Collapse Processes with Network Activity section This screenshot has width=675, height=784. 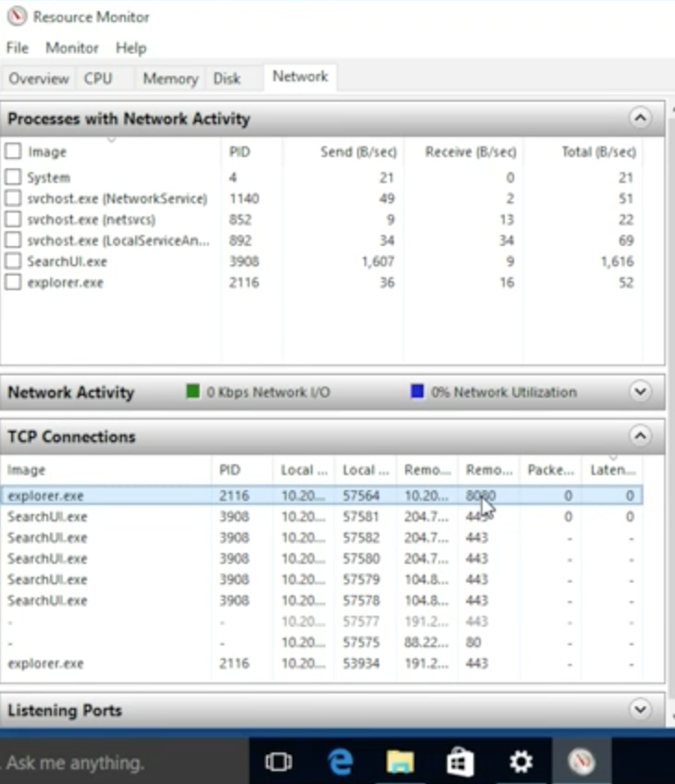[x=640, y=118]
